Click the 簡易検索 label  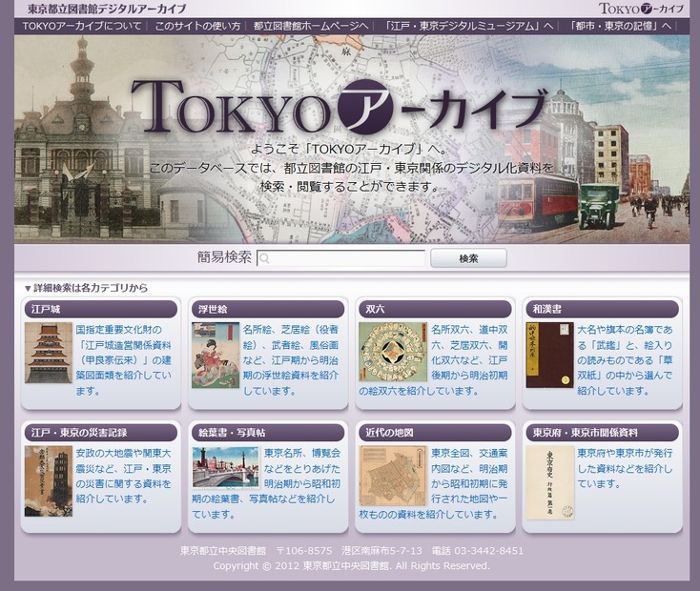(x=224, y=257)
